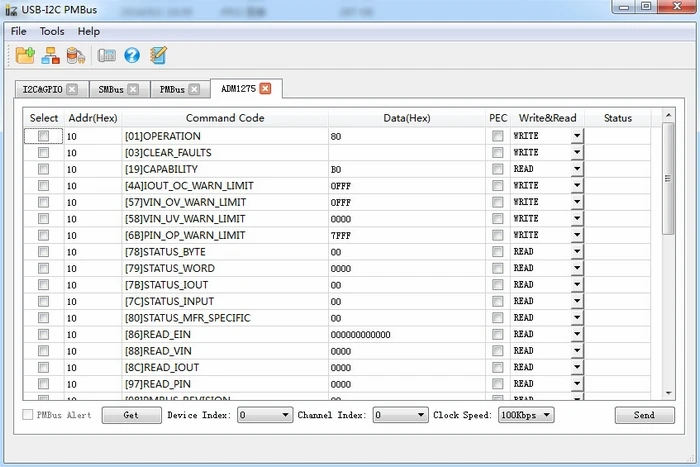Close the PMBus tab with its X
This screenshot has height=467, width=700.
coord(194,89)
